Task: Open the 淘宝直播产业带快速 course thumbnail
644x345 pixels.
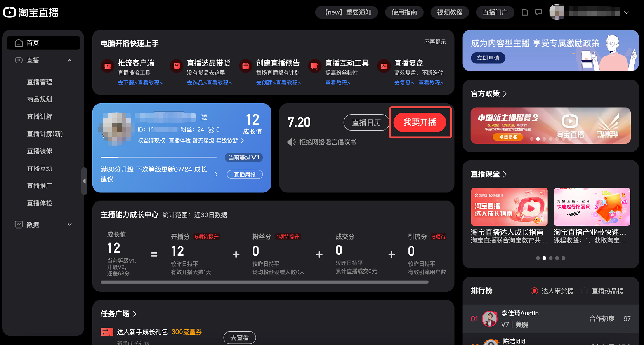Action: tap(592, 207)
